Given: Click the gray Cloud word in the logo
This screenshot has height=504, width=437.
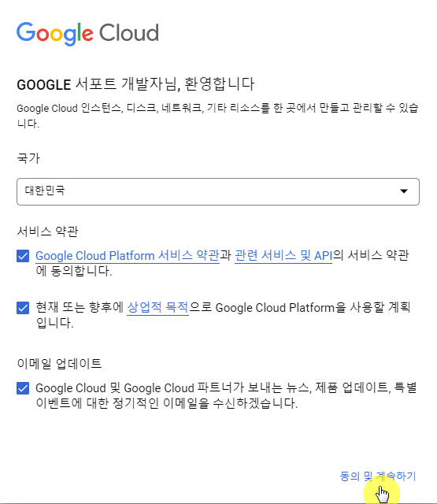Looking at the screenshot, I should (x=129, y=32).
